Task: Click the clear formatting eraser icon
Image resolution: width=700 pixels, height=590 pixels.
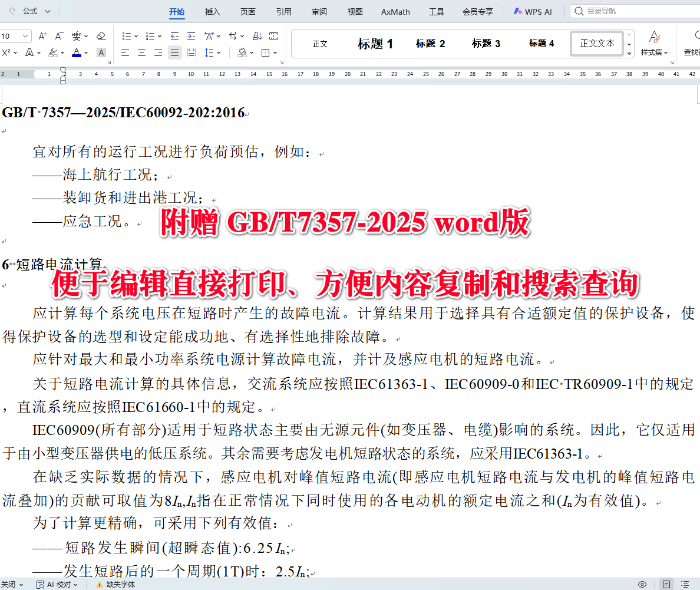Action: click(x=101, y=35)
